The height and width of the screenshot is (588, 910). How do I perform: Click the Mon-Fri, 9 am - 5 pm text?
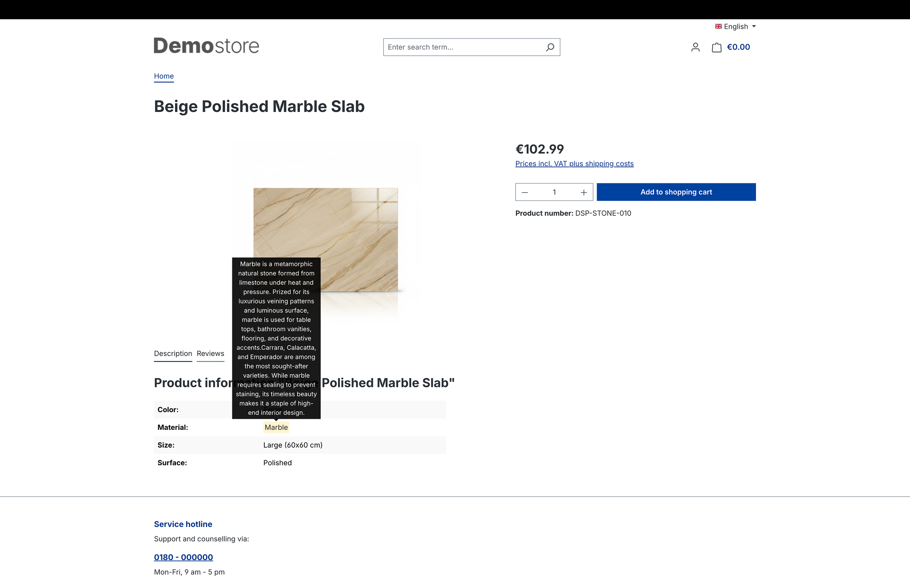click(189, 572)
